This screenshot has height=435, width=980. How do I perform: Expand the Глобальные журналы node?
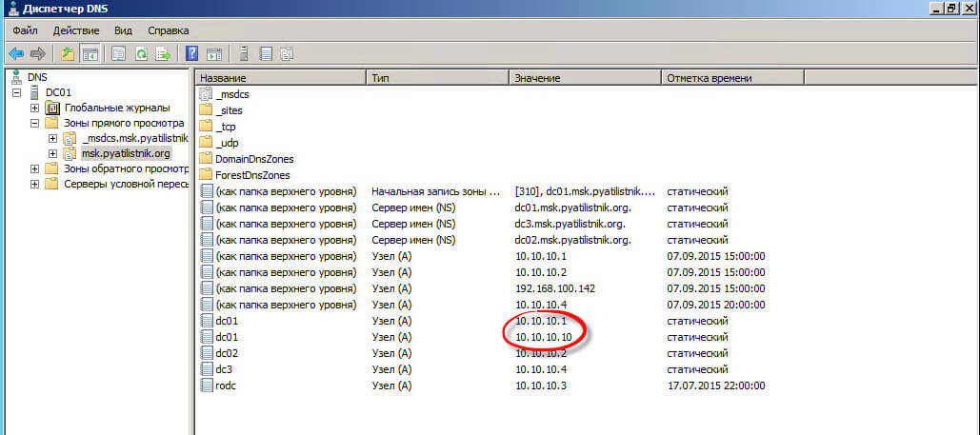[x=35, y=108]
